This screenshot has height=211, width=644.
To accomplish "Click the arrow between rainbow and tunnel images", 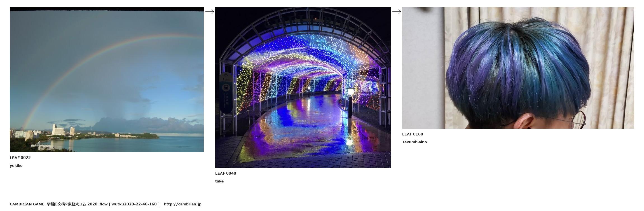I will point(210,11).
